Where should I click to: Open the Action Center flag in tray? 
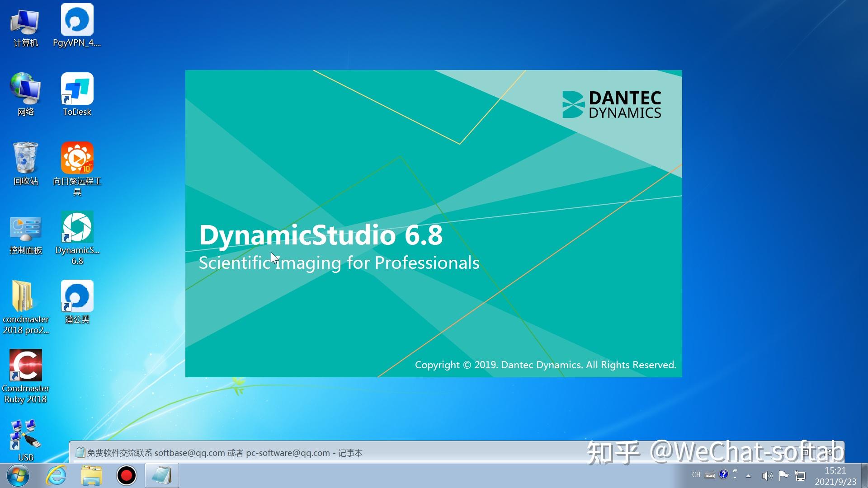[784, 475]
